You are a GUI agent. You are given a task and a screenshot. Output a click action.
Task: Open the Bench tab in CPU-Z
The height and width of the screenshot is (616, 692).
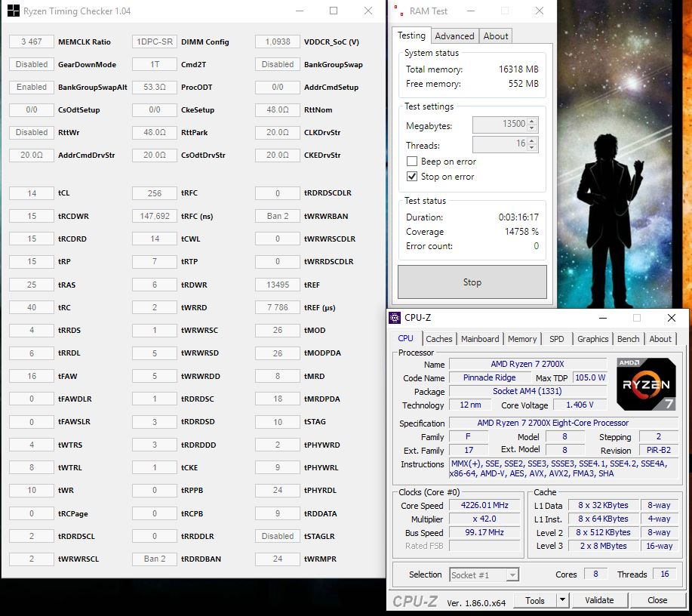[628, 339]
